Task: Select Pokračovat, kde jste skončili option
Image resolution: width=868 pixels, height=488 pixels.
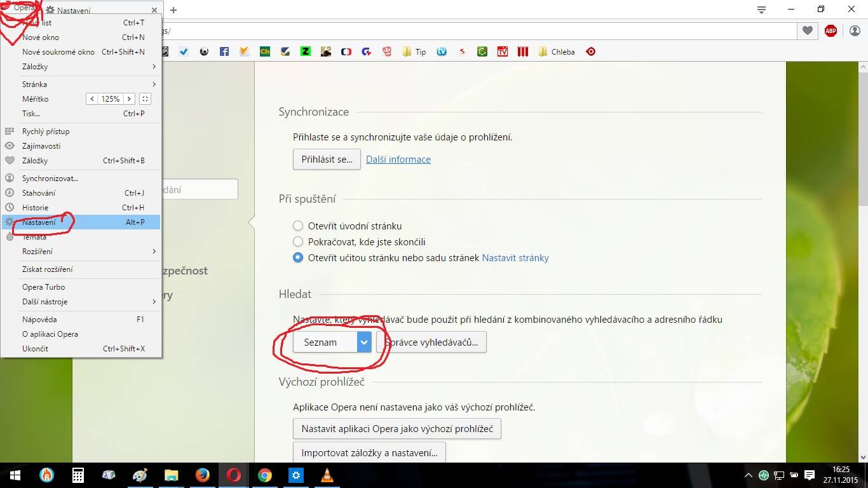Action: coord(298,241)
